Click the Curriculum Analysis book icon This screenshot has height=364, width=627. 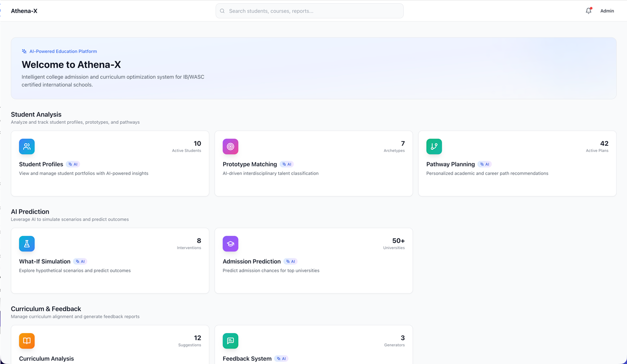click(27, 341)
